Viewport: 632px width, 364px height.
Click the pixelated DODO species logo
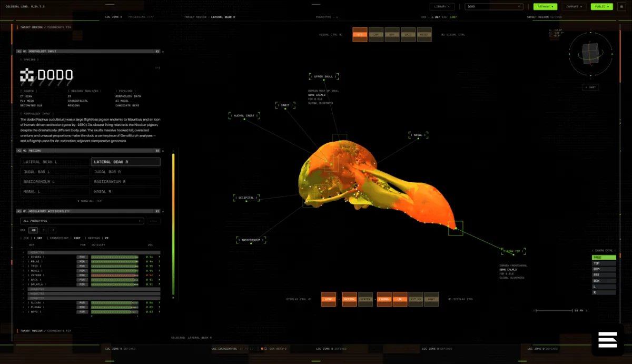tap(26, 75)
